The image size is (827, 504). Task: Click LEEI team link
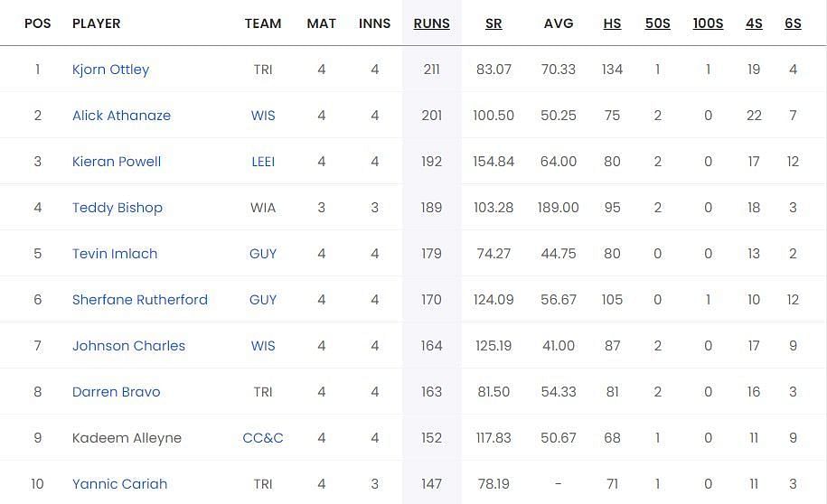263,162
